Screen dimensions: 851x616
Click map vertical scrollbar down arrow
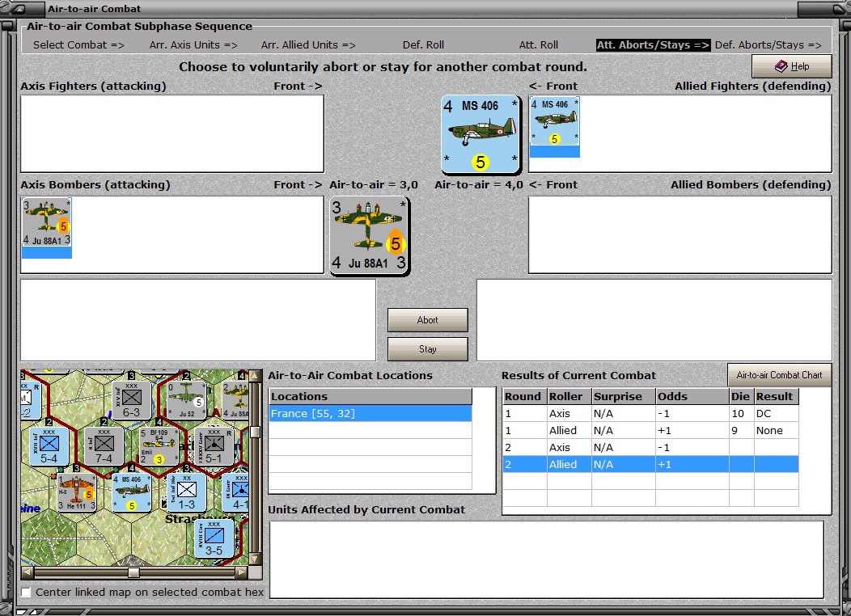[255, 559]
